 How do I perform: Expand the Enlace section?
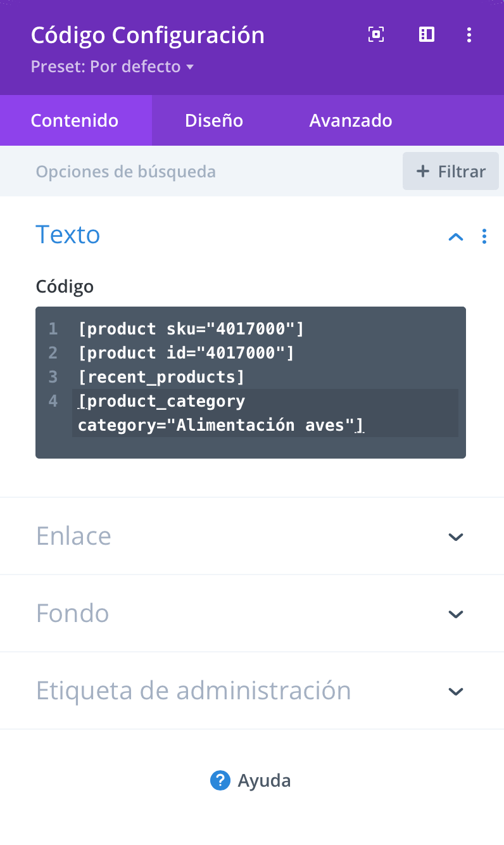252,536
